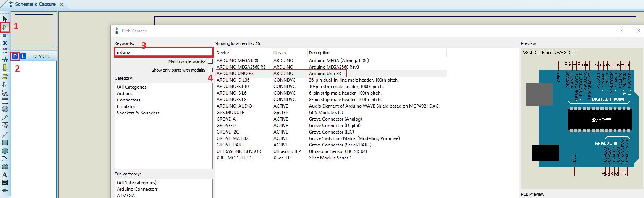
Task: Sort results by the Library column header
Action: (290, 53)
